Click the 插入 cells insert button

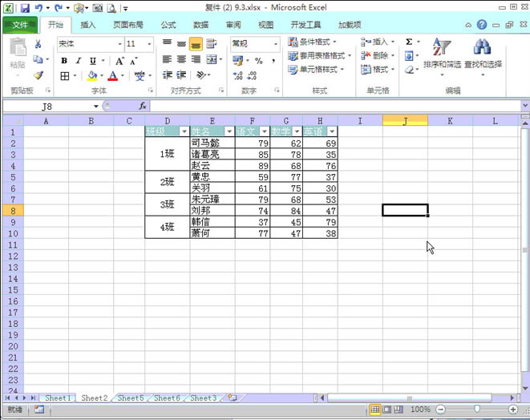pyautogui.click(x=378, y=42)
